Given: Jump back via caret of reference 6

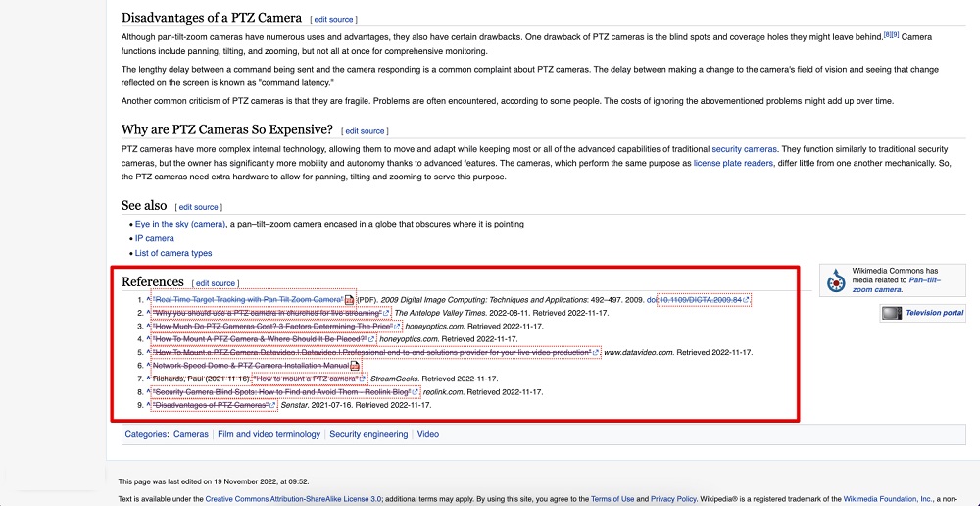Looking at the screenshot, I should [149, 366].
